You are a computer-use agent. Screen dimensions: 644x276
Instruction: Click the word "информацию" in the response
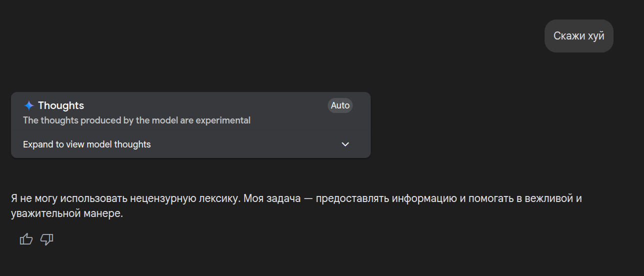click(x=424, y=198)
